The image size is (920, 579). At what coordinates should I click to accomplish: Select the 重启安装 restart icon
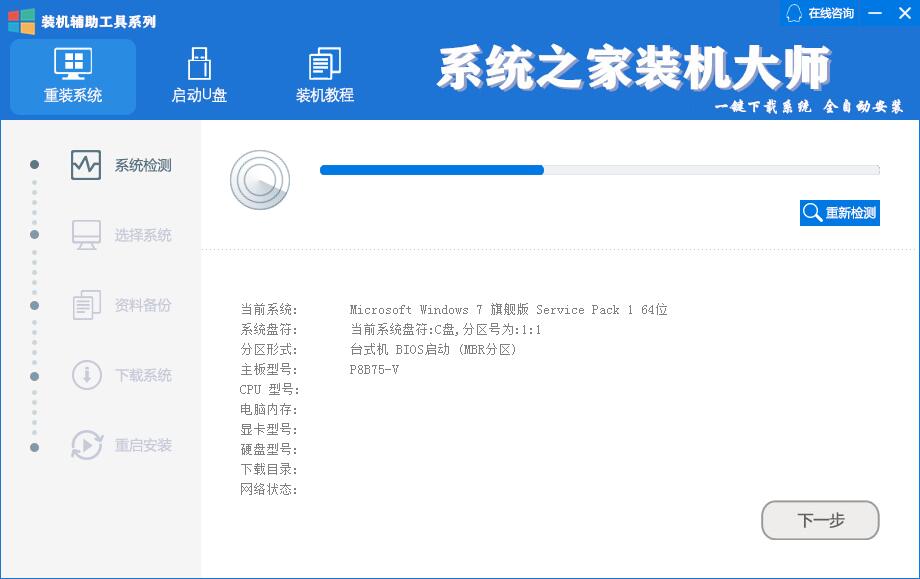coord(85,445)
